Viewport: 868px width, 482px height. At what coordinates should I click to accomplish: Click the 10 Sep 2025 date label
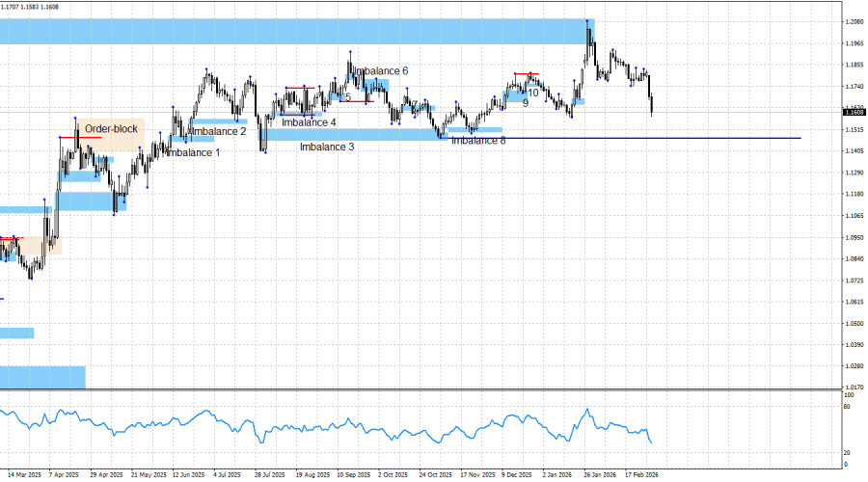pyautogui.click(x=353, y=474)
